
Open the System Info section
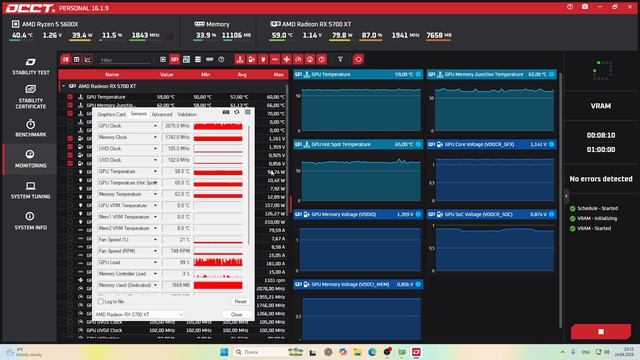(31, 221)
